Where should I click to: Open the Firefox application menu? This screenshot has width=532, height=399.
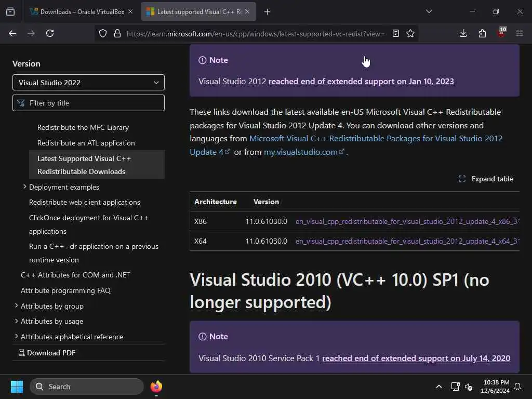point(519,33)
